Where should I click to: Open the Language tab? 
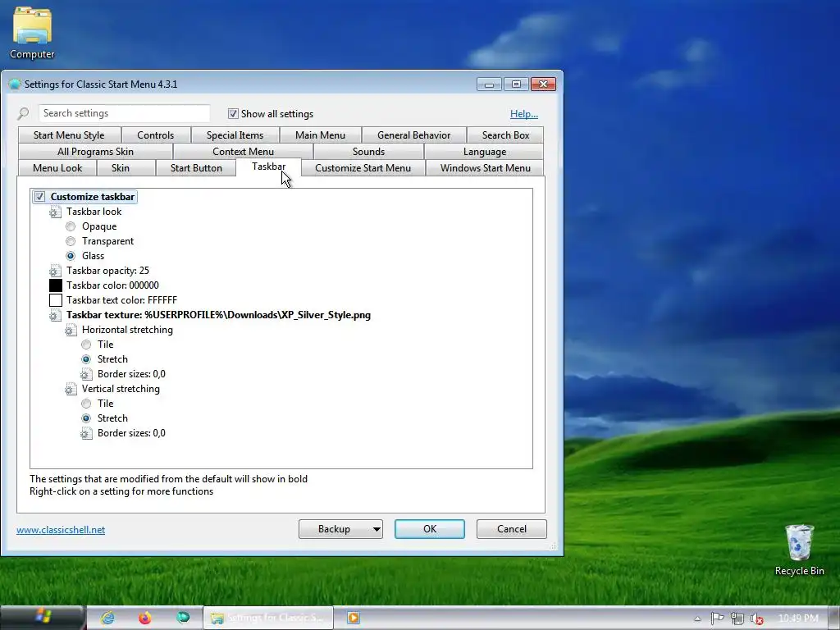pos(484,152)
